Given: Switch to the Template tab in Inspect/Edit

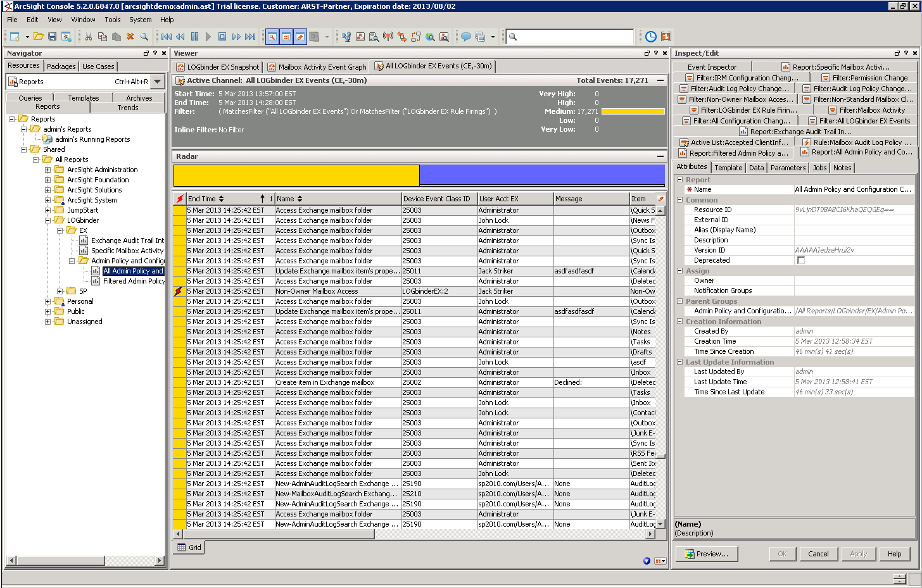Looking at the screenshot, I should 728,168.
